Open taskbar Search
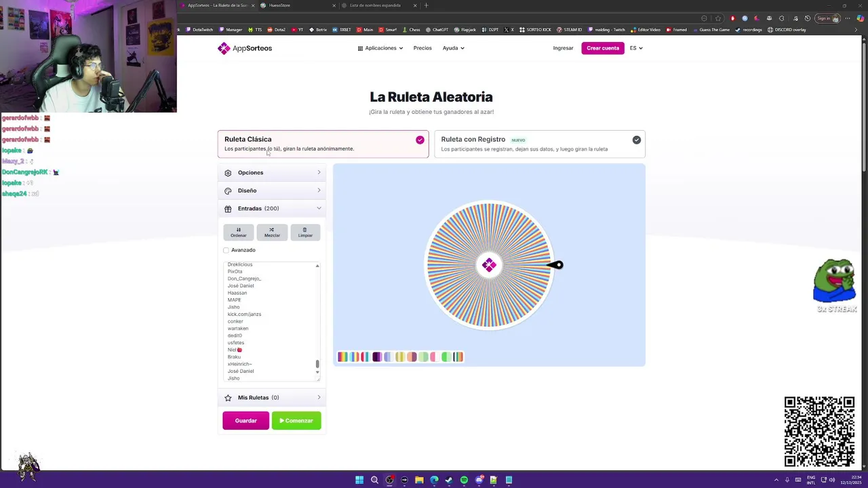The height and width of the screenshot is (488, 868). pos(374,480)
